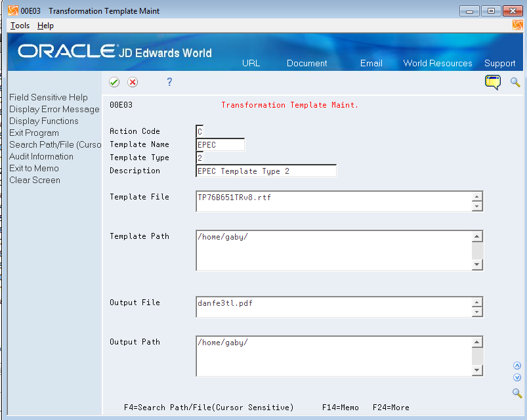Screen dimensions: 527x420
Task: Click the page down arrow icon
Action: pos(517,377)
